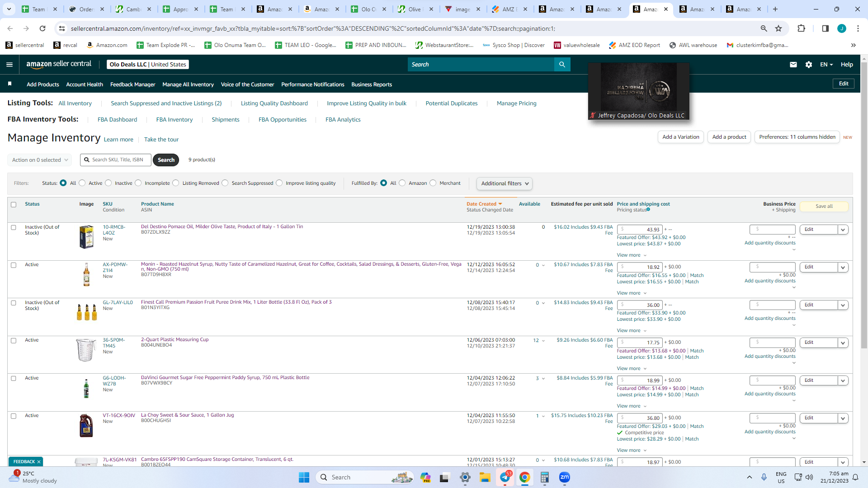The width and height of the screenshot is (868, 488).
Task: Open the Chrome three-dot menu
Action: [858, 28]
